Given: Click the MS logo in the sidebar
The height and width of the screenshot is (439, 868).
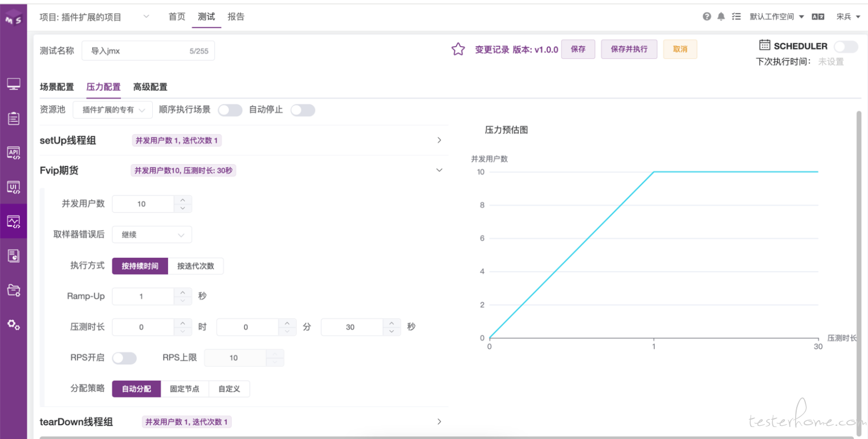Looking at the screenshot, I should 14,17.
